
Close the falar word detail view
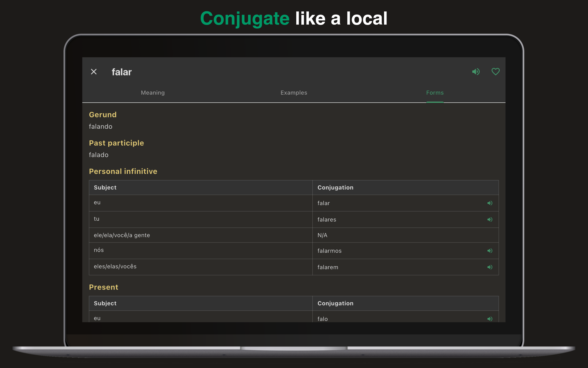(94, 72)
